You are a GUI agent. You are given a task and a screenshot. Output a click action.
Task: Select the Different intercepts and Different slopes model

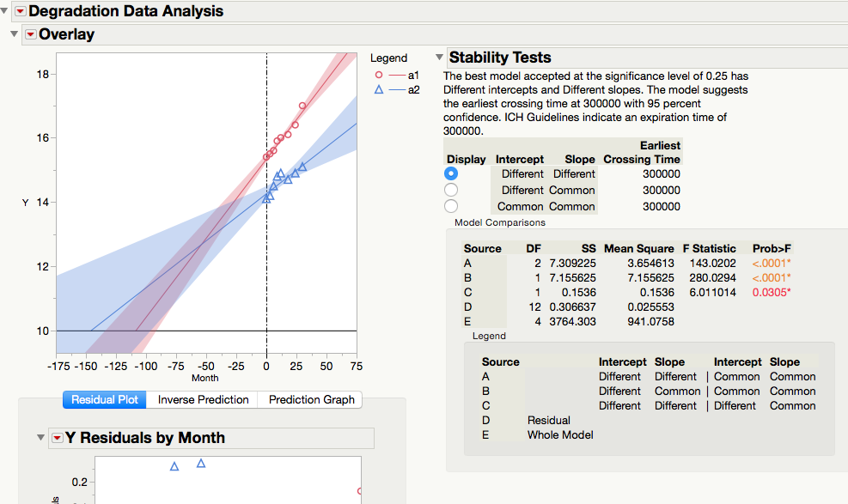click(450, 173)
